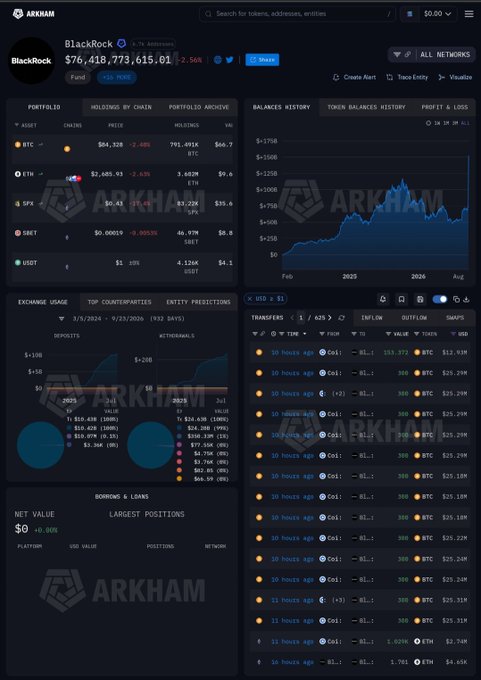Expand the $0.00 wallet balance dropdown
Image resolution: width=481 pixels, height=680 pixels.
tap(438, 14)
